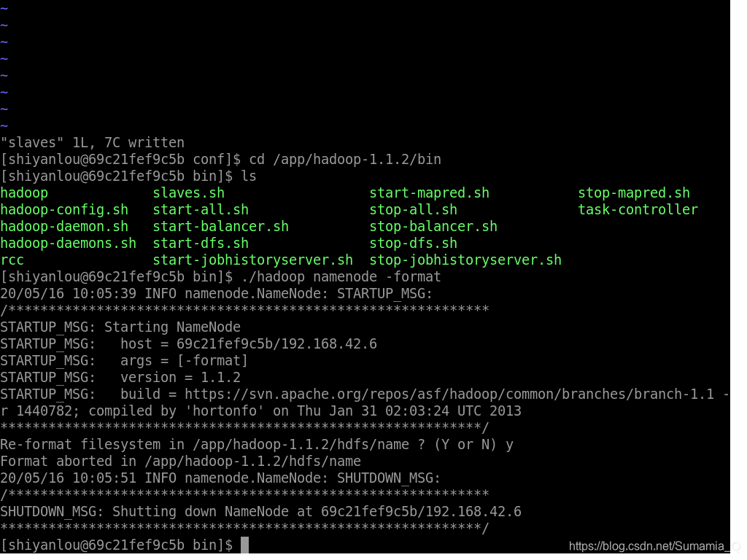Screen dimensions: 747x560
Task: Click the './hadoop namenode -format' command
Action: (341, 277)
